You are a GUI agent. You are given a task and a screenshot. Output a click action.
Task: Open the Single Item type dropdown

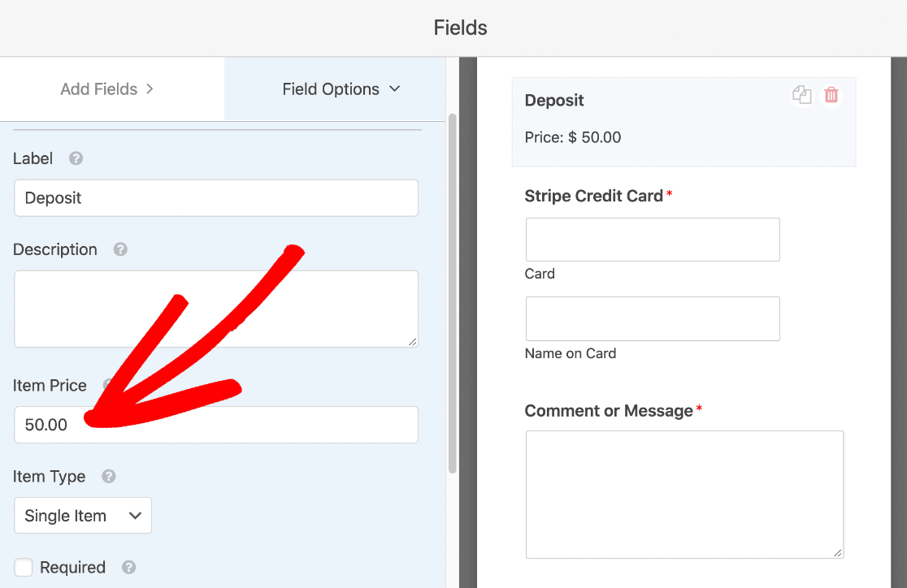coord(83,515)
